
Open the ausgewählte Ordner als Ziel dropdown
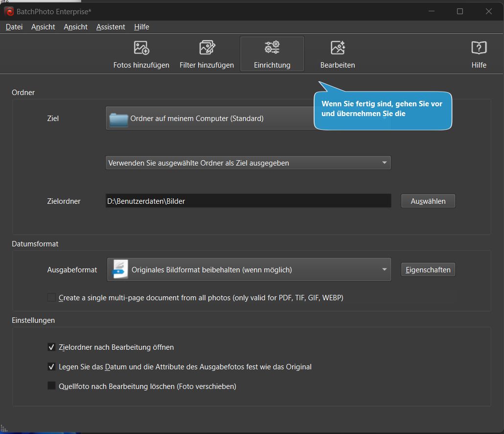pyautogui.click(x=384, y=163)
